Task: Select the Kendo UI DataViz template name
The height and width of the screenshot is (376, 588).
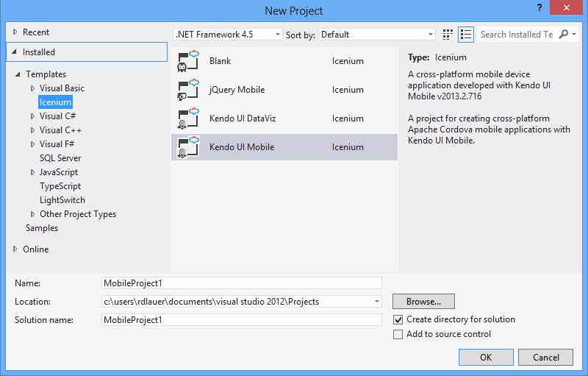Action: tap(243, 118)
